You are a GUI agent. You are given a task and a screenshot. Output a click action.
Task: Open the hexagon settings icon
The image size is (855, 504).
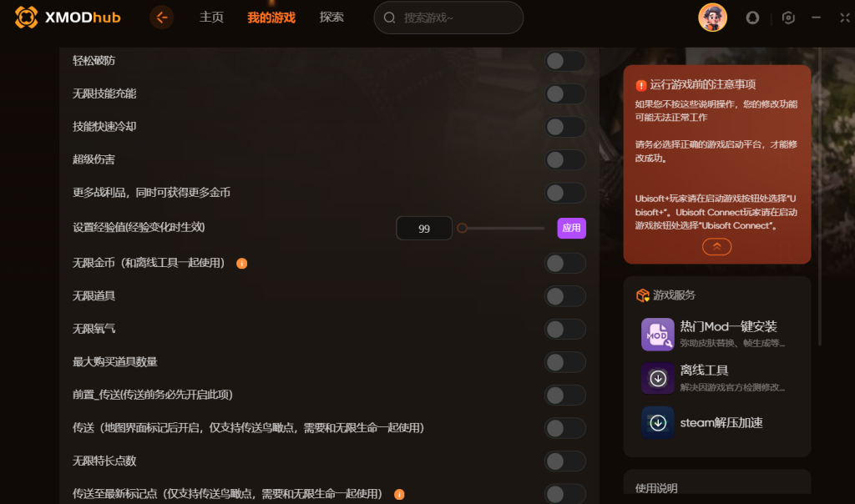pos(788,18)
